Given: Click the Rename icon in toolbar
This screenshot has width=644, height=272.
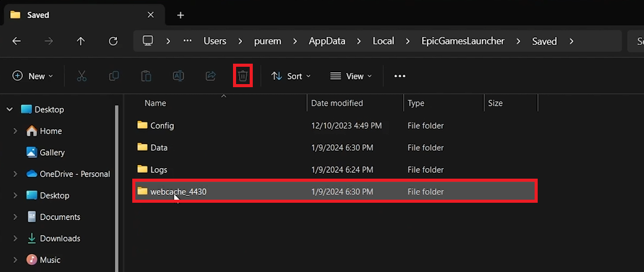Looking at the screenshot, I should (178, 76).
